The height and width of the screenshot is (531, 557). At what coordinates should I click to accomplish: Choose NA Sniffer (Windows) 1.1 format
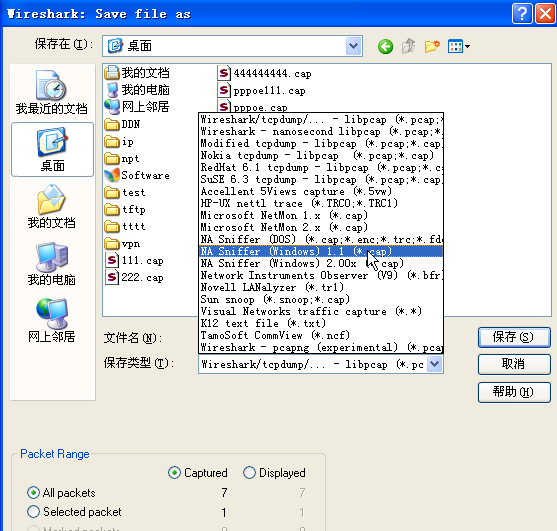coord(321,251)
